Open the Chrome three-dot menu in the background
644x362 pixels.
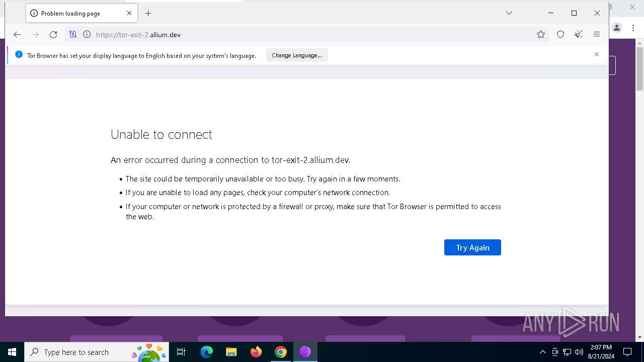pyautogui.click(x=633, y=28)
